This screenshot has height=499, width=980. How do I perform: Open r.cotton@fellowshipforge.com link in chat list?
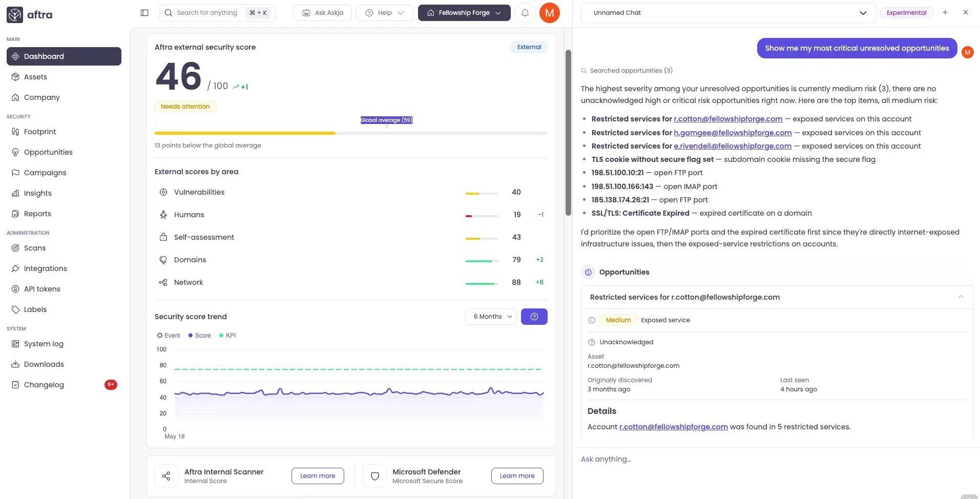(x=728, y=119)
